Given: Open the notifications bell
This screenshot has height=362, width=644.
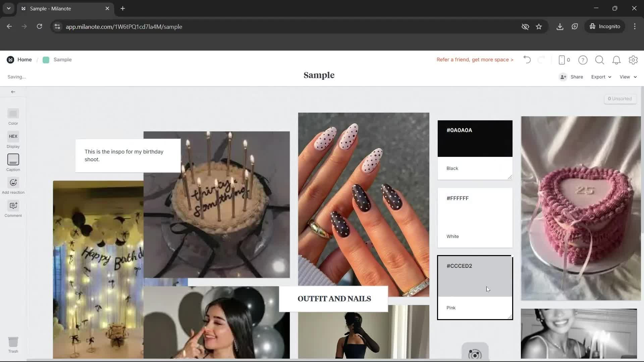Looking at the screenshot, I should tap(616, 60).
